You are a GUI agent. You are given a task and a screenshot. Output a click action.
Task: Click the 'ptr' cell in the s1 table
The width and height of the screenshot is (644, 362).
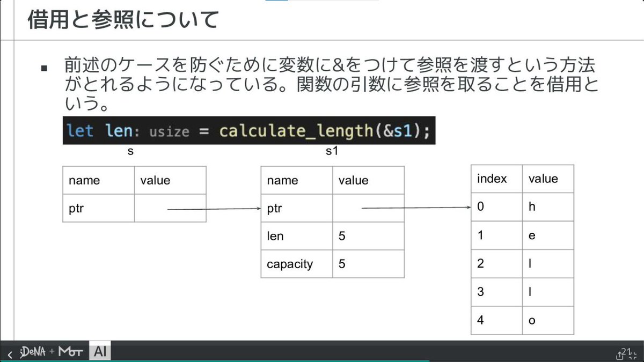[297, 208]
